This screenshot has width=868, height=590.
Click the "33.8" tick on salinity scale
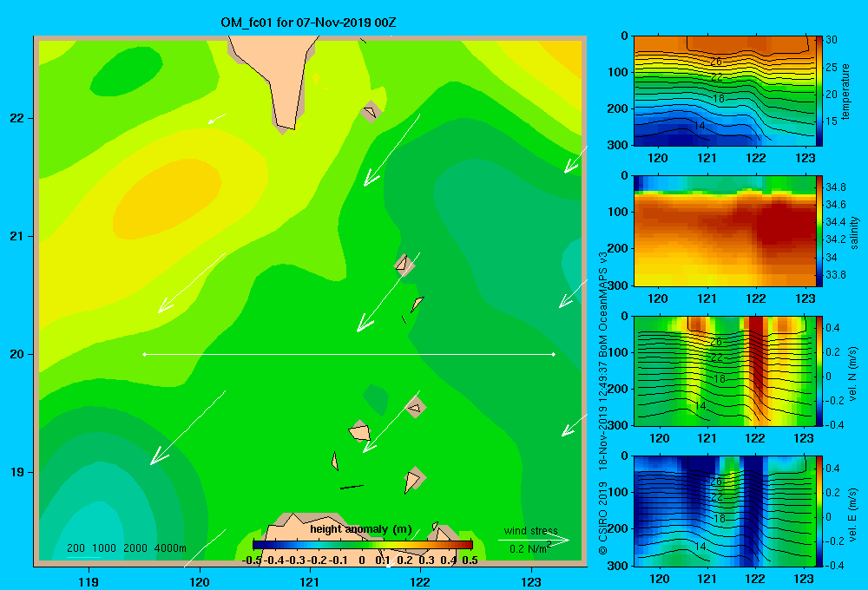tap(835, 274)
